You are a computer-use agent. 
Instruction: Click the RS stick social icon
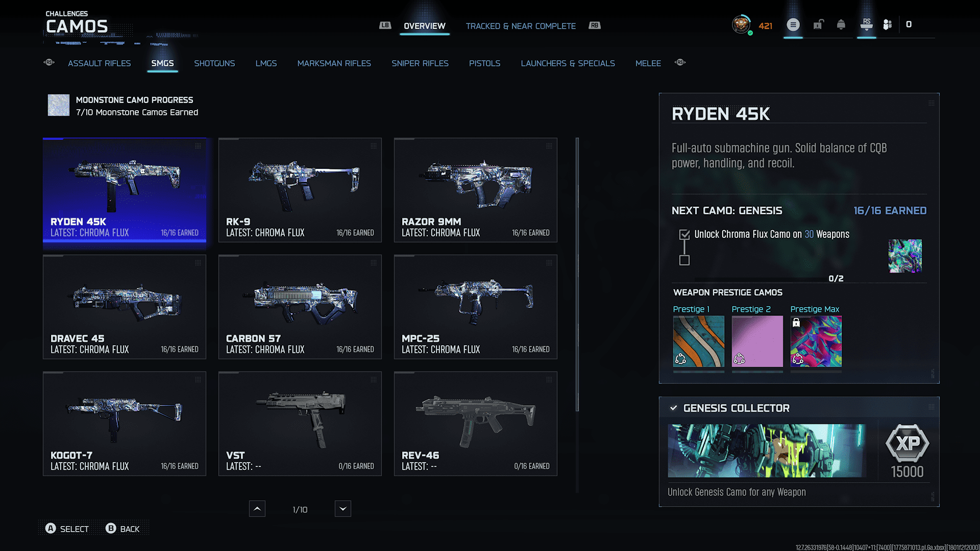coord(866,24)
